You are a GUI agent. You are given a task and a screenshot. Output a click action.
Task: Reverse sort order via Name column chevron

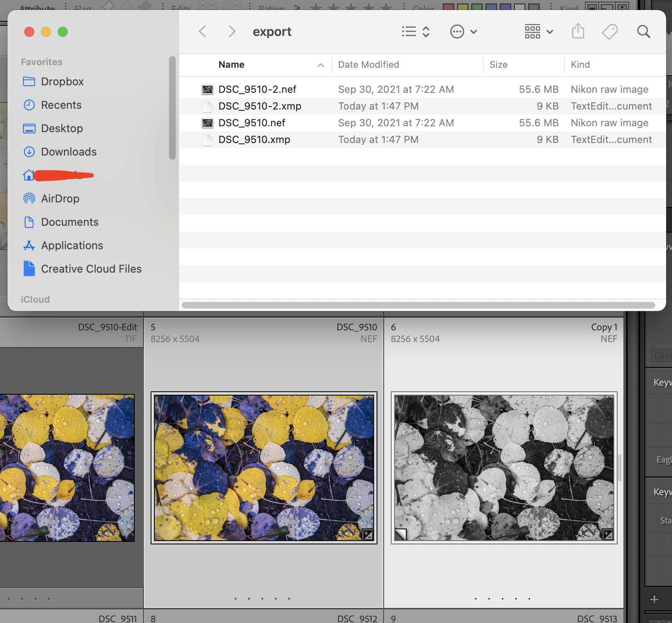pos(321,65)
